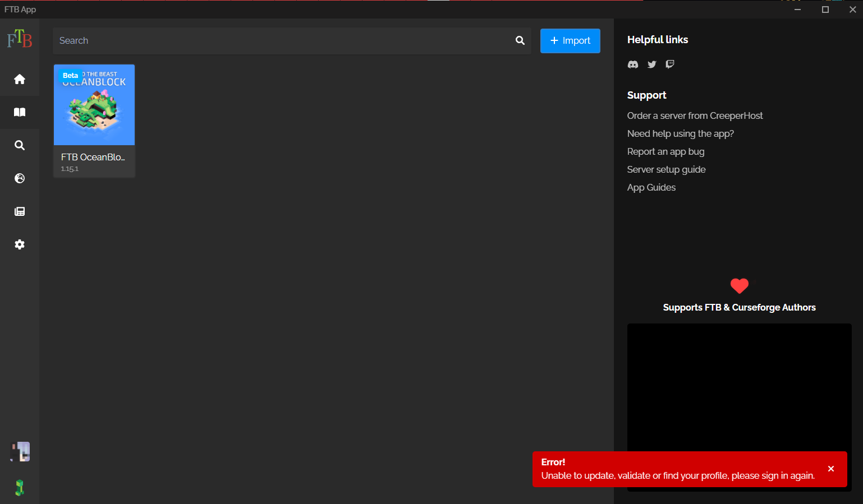Open the News feed icon in sidebar
This screenshot has width=863, height=504.
[x=20, y=211]
